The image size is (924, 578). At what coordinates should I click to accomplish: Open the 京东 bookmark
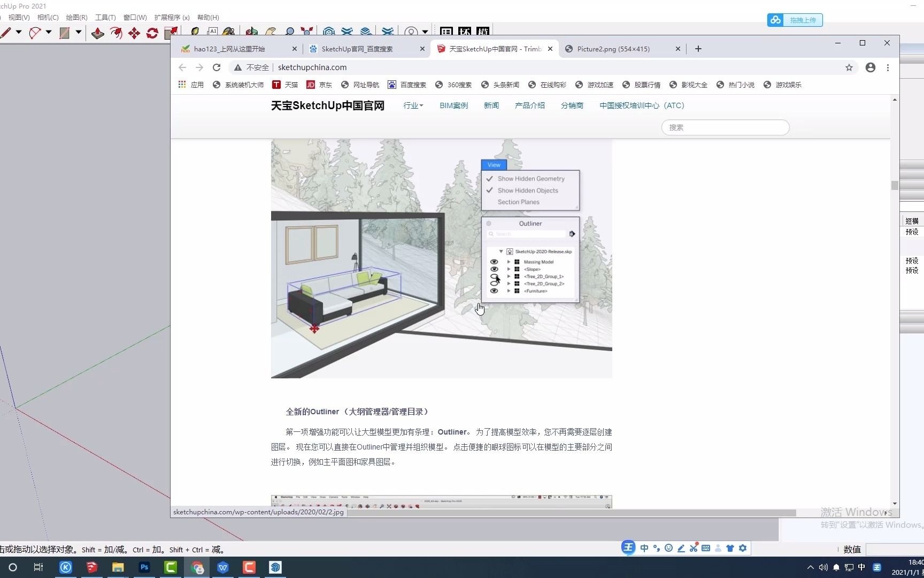(x=319, y=85)
